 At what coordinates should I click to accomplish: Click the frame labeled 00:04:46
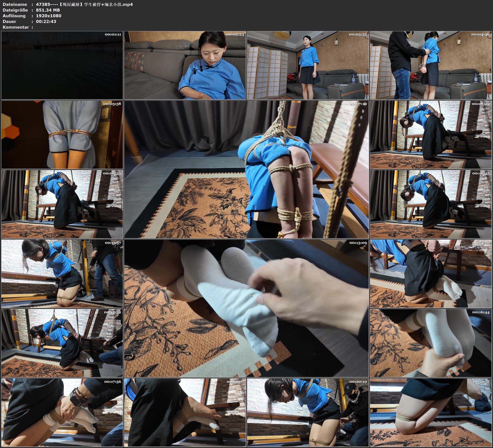click(431, 65)
